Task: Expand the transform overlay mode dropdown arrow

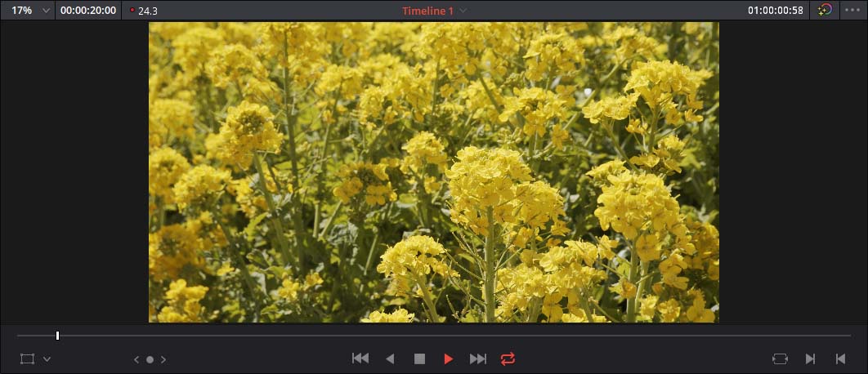Action: 47,359
